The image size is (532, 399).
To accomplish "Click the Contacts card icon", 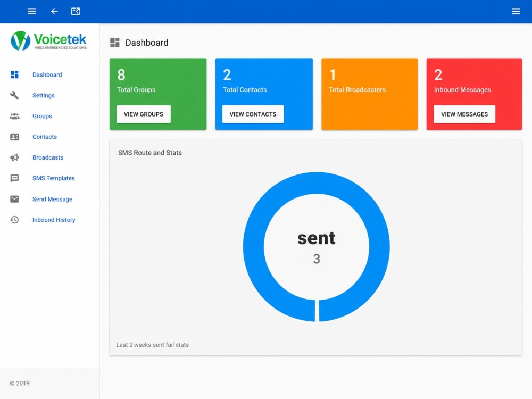I will 14,137.
